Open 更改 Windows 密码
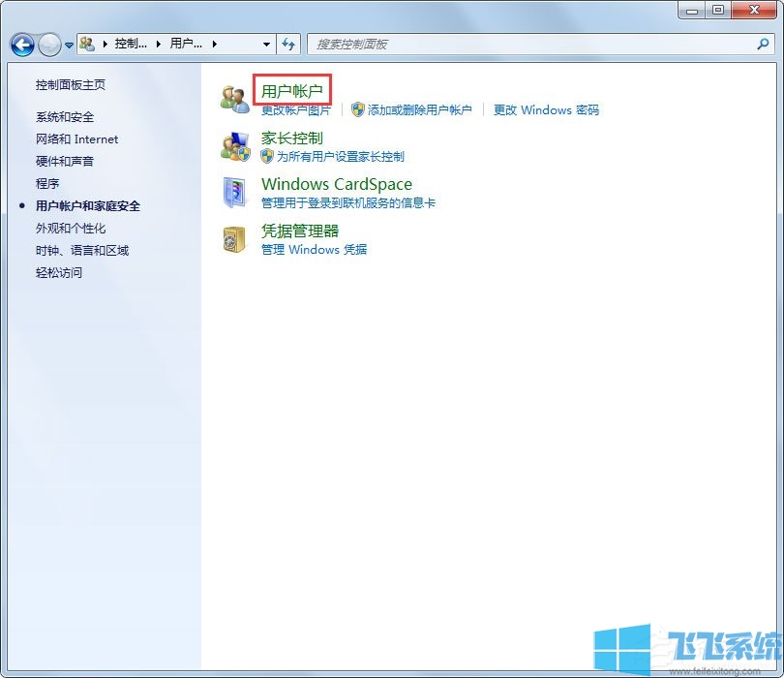 point(545,110)
